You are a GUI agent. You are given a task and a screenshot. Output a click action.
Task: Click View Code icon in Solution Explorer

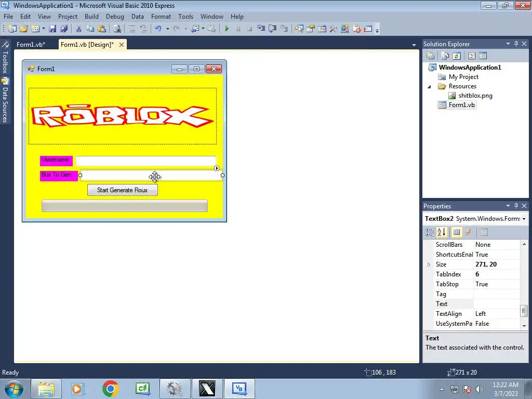coord(472,56)
